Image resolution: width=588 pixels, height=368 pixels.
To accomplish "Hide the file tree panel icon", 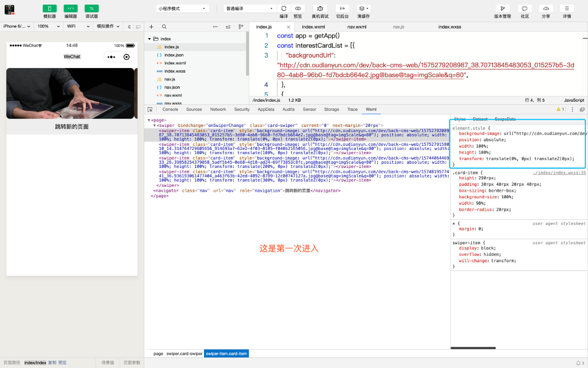I will tap(240, 27).
